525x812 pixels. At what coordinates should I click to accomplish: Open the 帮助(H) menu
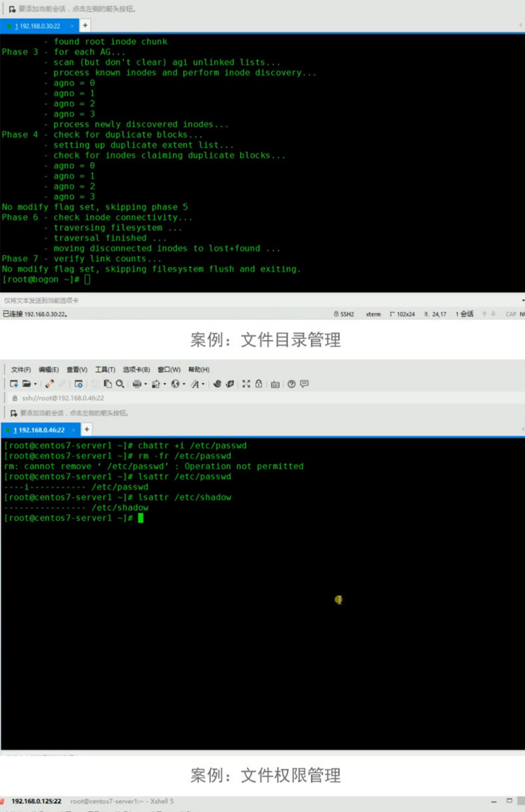tap(199, 370)
